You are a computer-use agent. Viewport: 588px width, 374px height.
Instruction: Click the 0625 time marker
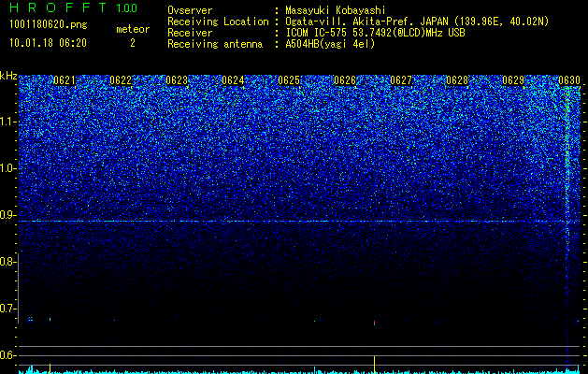pyautogui.click(x=289, y=80)
